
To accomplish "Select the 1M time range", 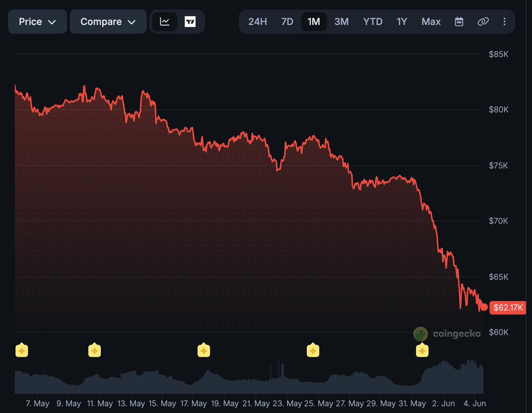I will [x=314, y=22].
